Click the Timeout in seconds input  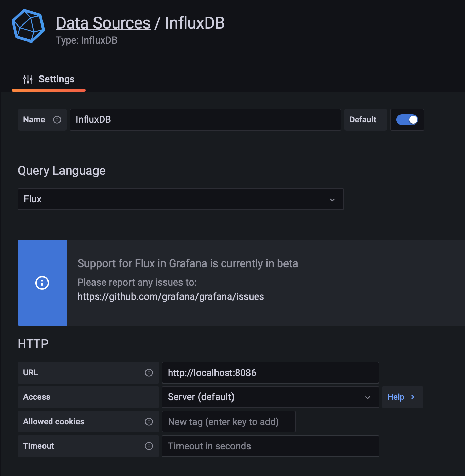(270, 446)
